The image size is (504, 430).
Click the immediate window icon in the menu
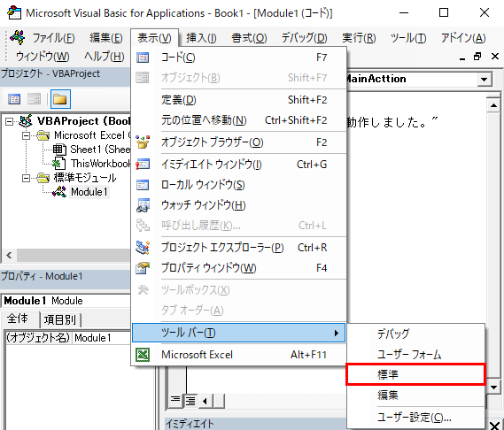tap(143, 165)
